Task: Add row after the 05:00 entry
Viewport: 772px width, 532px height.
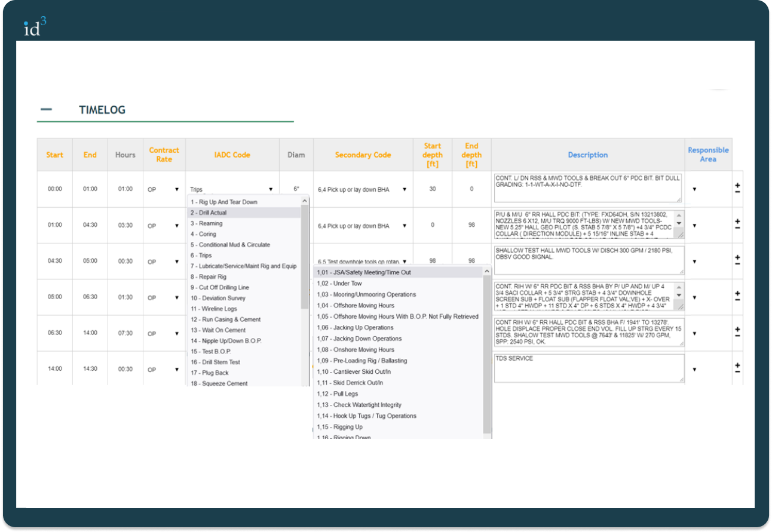Action: (737, 294)
